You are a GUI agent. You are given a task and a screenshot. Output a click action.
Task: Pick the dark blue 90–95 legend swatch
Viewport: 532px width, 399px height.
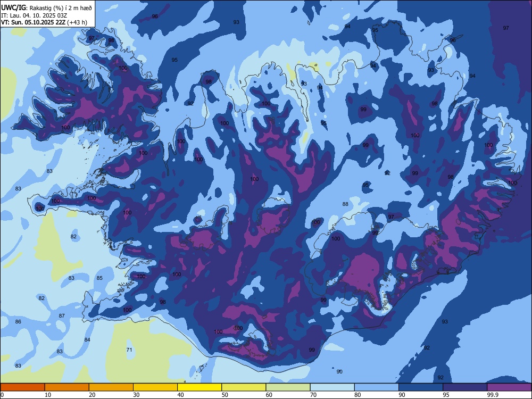click(x=421, y=387)
